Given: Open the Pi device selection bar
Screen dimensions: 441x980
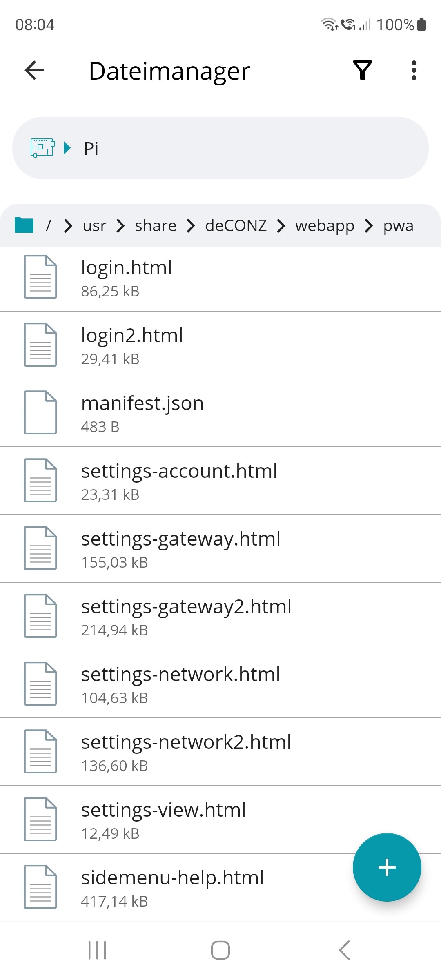Looking at the screenshot, I should click(220, 148).
